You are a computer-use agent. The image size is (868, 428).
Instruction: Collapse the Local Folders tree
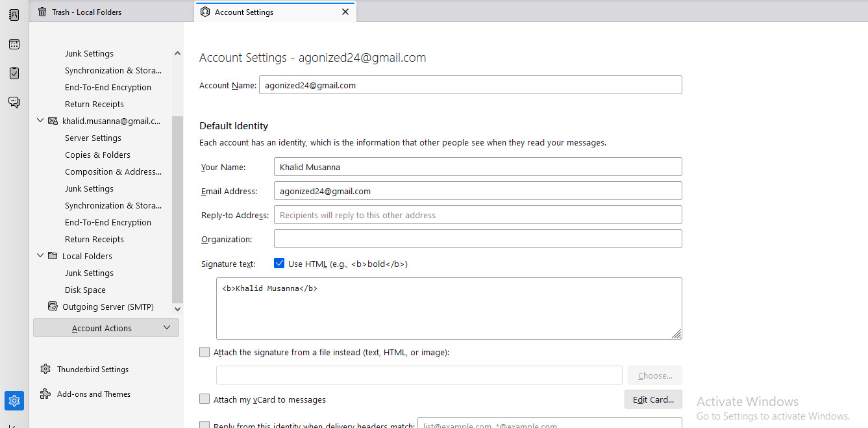40,256
